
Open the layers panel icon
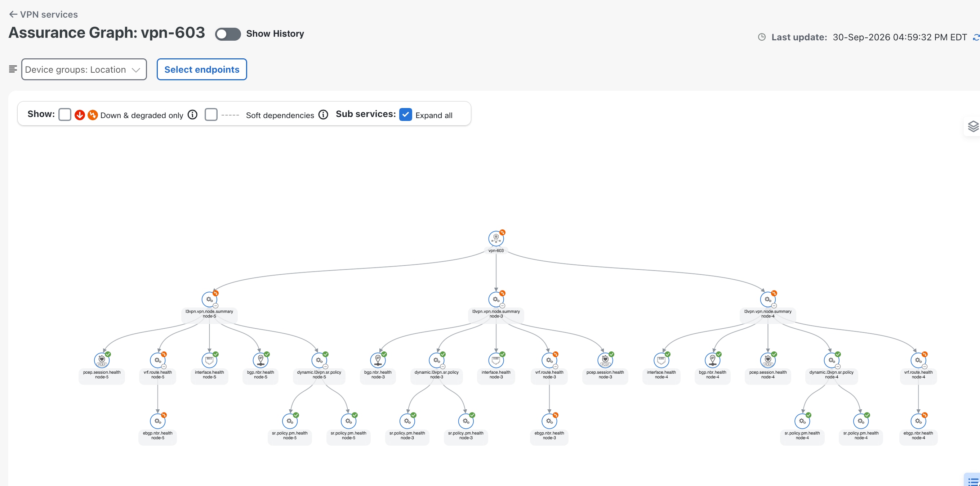(973, 126)
